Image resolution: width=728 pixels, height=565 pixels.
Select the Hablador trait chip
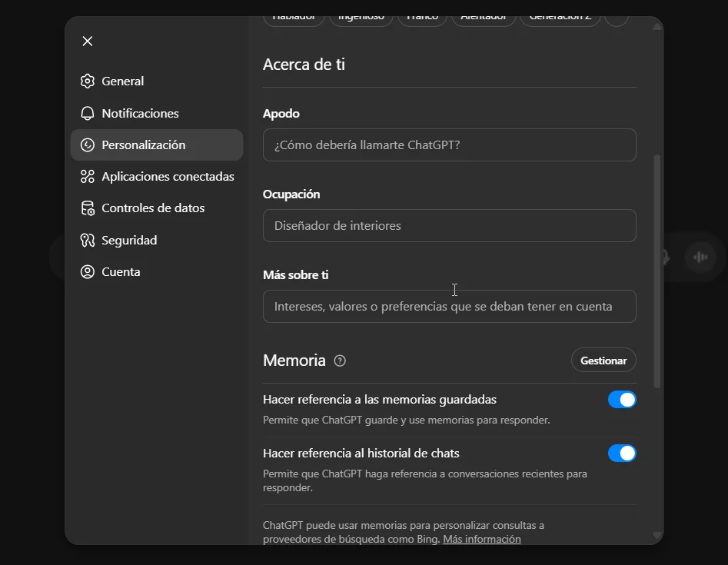[x=294, y=16]
